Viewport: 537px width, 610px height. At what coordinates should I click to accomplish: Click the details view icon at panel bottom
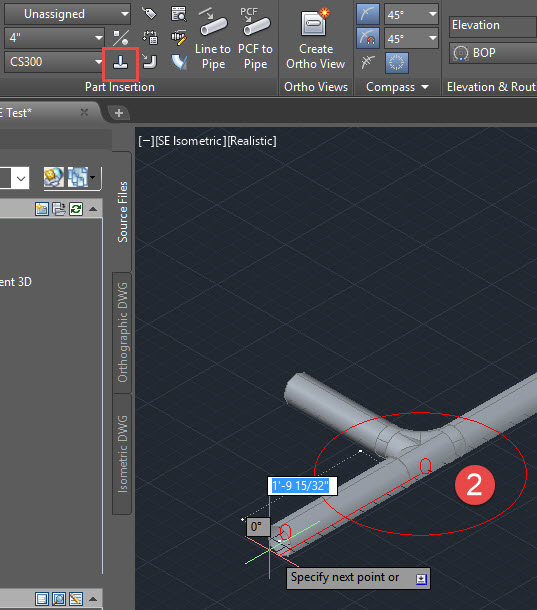coord(42,599)
